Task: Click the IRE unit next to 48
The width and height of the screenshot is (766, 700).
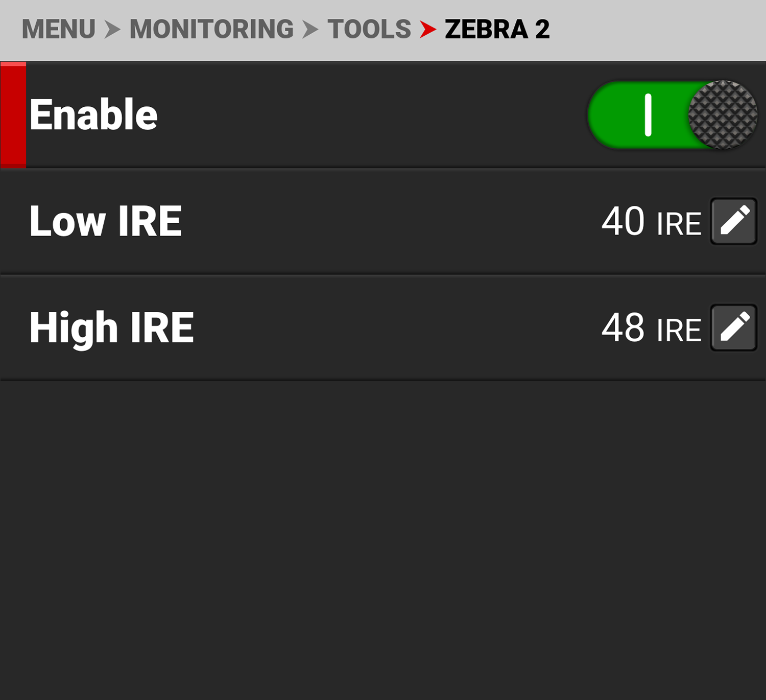Action: (679, 330)
